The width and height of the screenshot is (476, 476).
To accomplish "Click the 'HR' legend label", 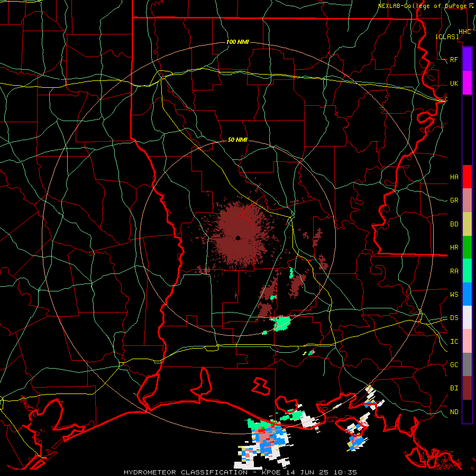I will 454,248.
